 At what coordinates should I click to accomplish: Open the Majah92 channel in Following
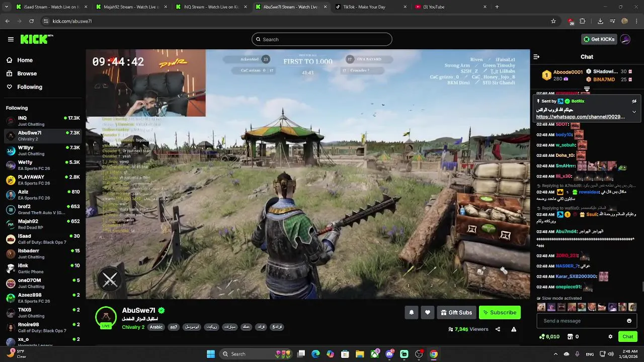pos(43,224)
